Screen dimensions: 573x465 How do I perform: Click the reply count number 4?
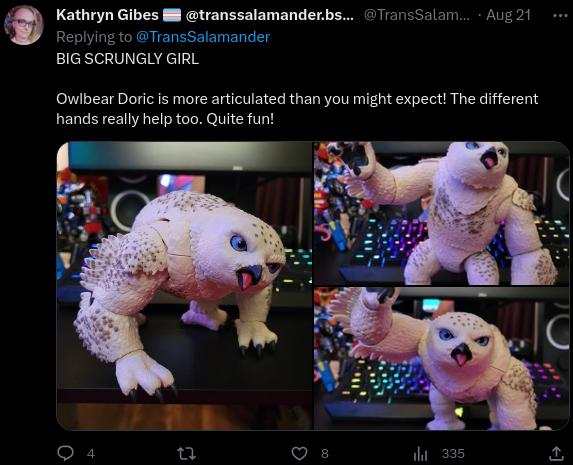click(x=91, y=454)
